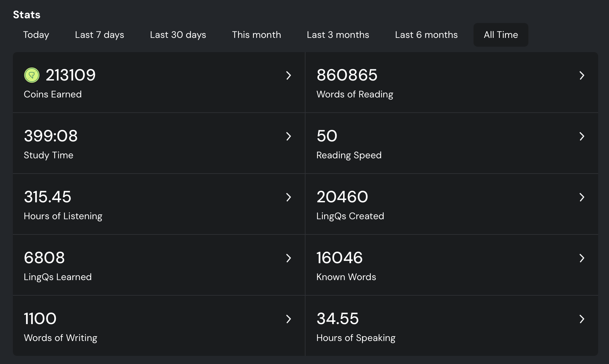The height and width of the screenshot is (364, 609).
Task: Expand Words of Writing chevron
Action: coord(289,319)
